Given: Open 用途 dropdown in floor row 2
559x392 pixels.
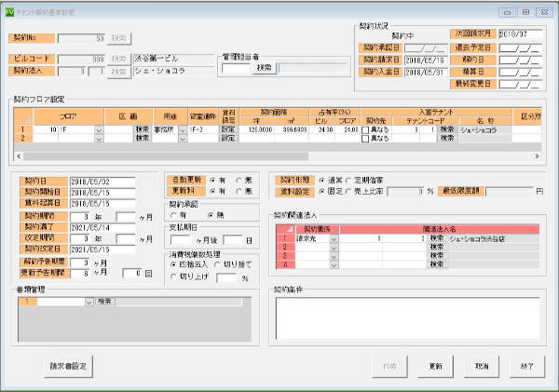Looking at the screenshot, I should (x=183, y=139).
